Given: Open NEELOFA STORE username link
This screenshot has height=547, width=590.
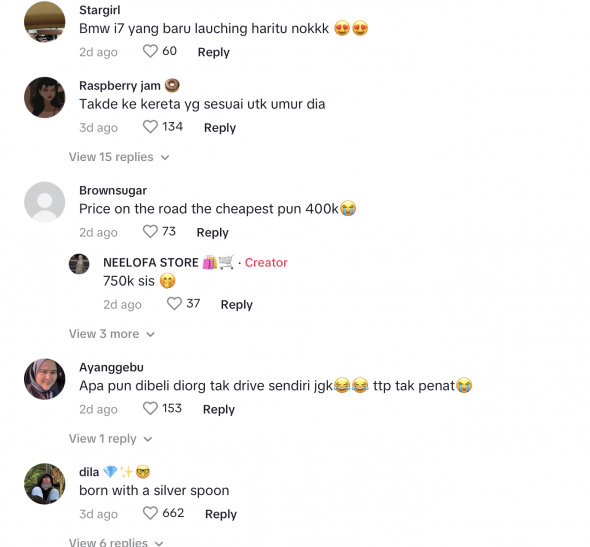Looking at the screenshot, I should tap(151, 262).
